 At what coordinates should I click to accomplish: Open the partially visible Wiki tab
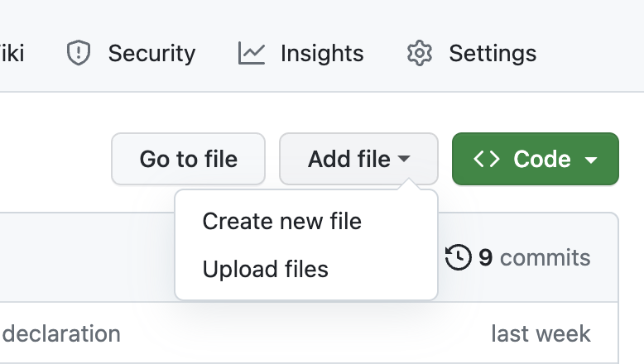(x=12, y=53)
